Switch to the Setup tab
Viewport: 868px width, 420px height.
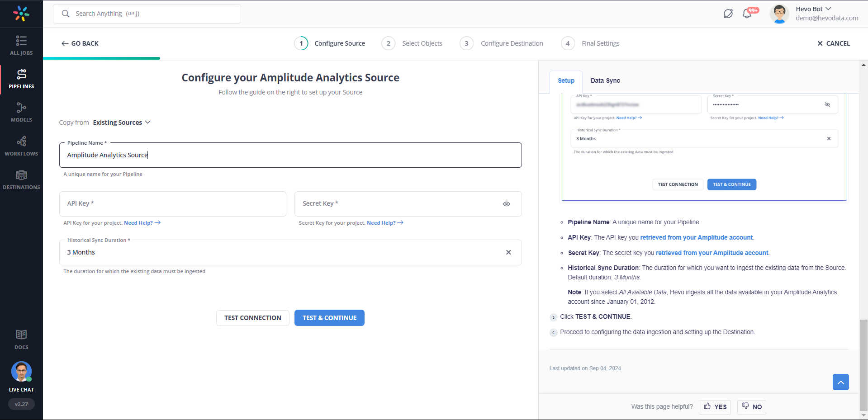pos(566,80)
